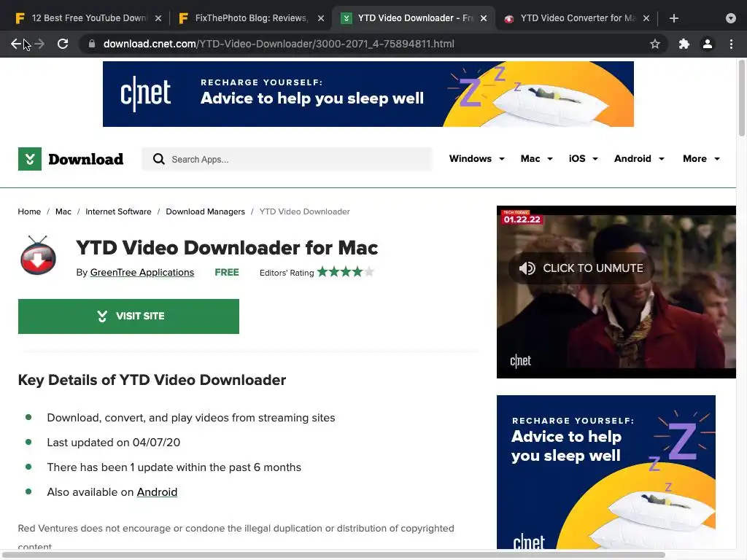The image size is (747, 560).
Task: Click 'Last updated on 04/07/20' text
Action: [113, 443]
